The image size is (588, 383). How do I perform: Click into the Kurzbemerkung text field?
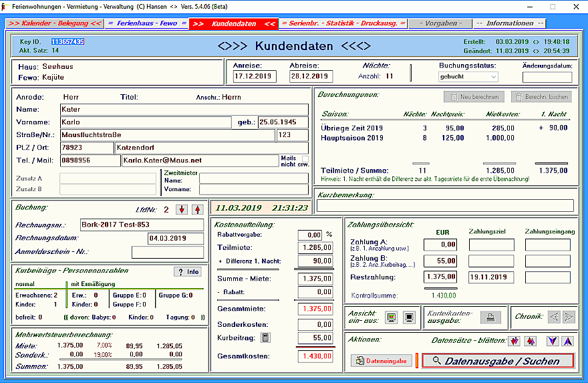(444, 206)
